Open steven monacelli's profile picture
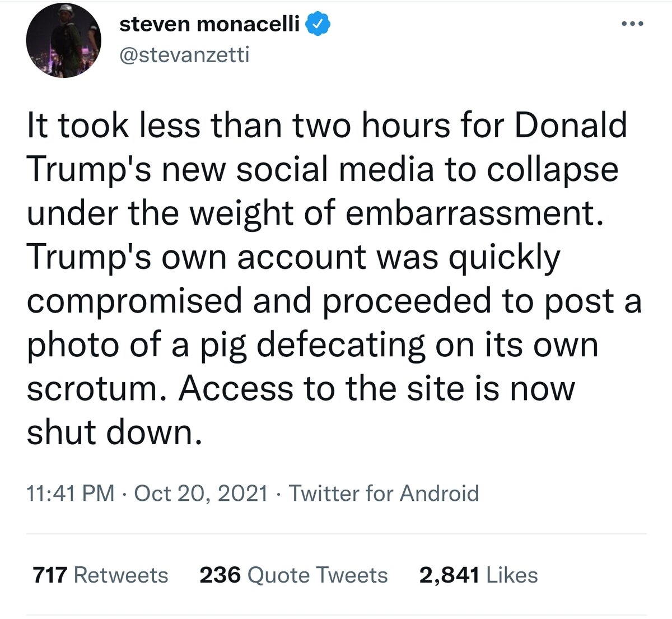 click(63, 40)
